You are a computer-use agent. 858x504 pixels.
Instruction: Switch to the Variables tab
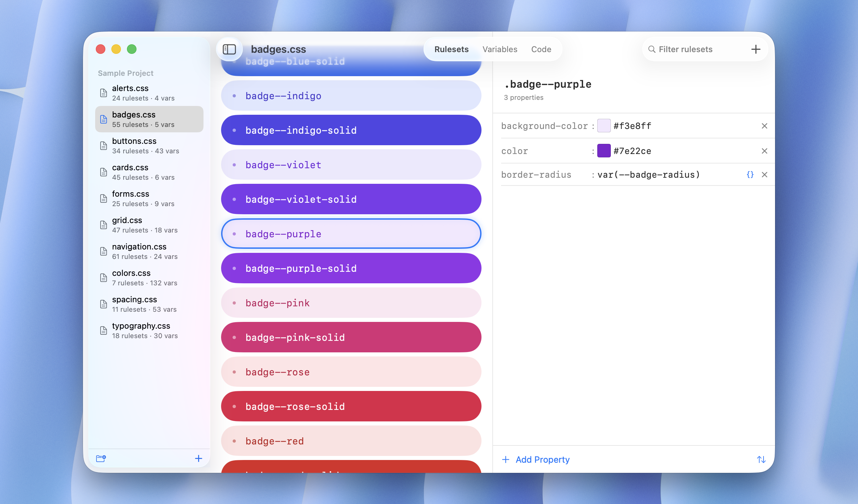point(499,49)
